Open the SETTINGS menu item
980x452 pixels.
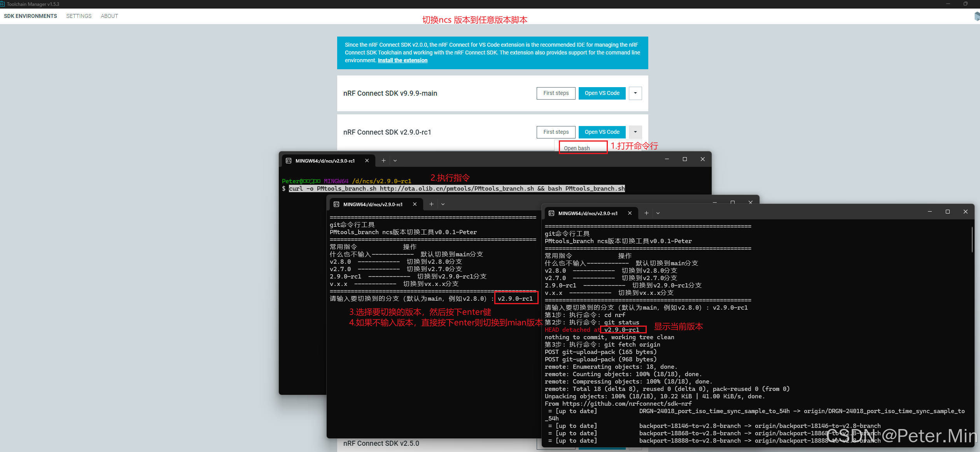tap(79, 16)
